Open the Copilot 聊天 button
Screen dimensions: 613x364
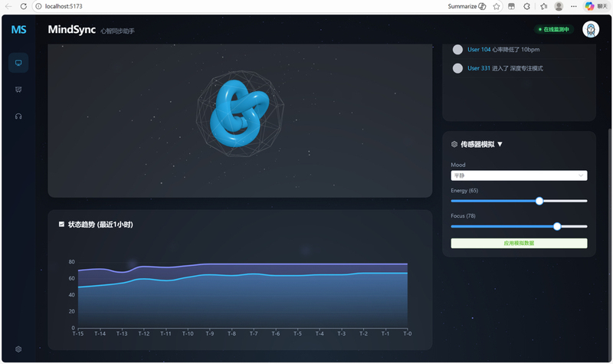pos(596,6)
